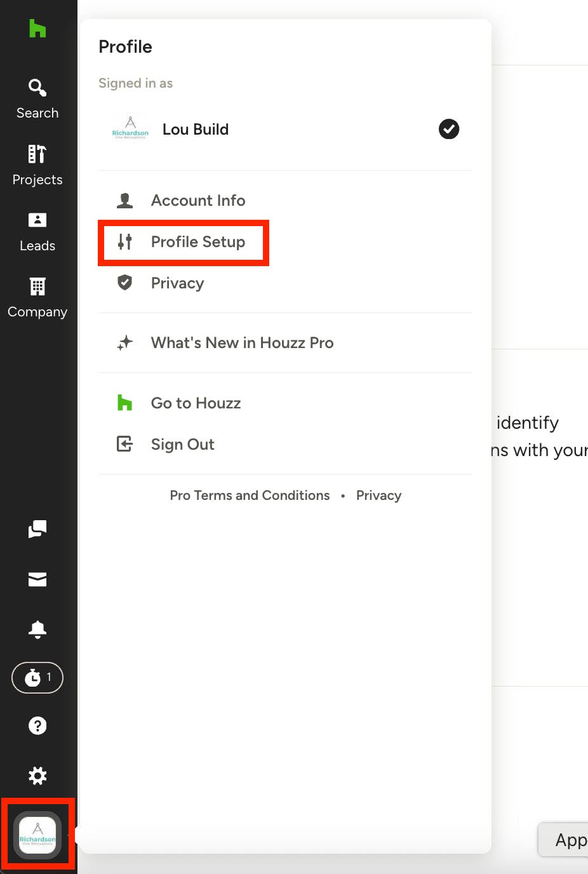Click the checkmark beside Lou Build
Image resolution: width=588 pixels, height=874 pixels.
[x=449, y=129]
